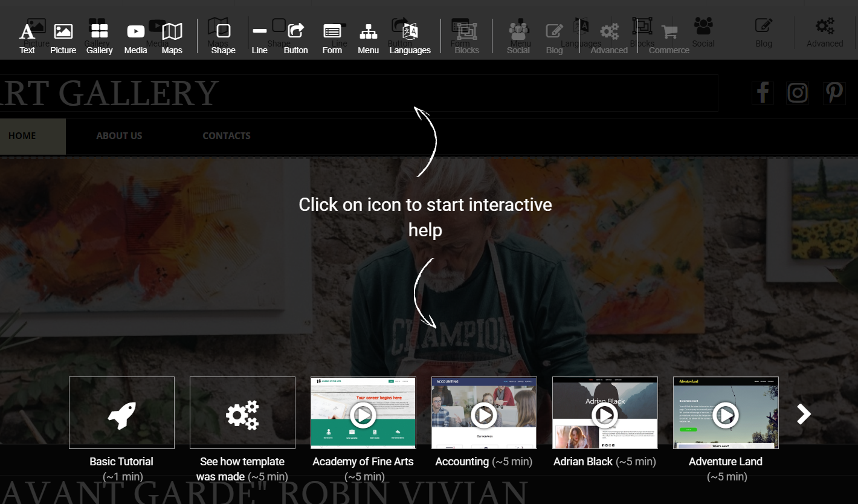858x504 pixels.
Task: Open CONTACTS in the site menu
Action: point(227,136)
